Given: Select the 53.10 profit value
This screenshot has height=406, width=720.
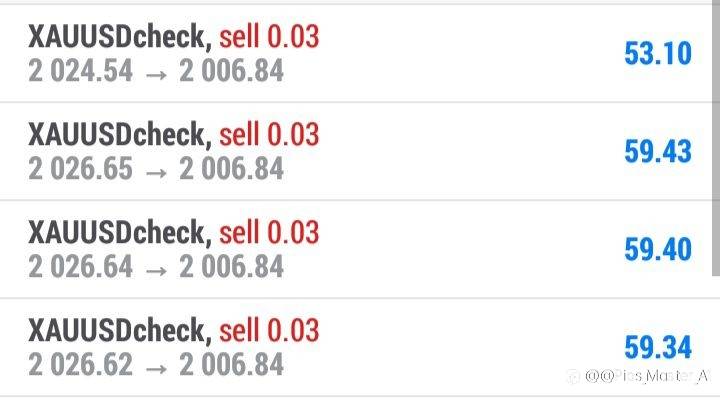Looking at the screenshot, I should click(658, 53).
